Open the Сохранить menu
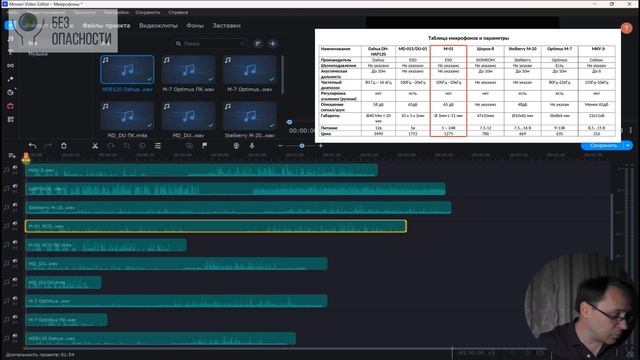Viewport: 640px width, 360px height. click(x=148, y=13)
